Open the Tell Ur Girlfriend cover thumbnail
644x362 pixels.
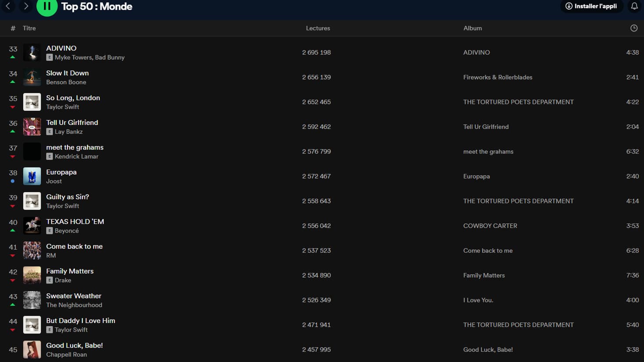tap(32, 127)
